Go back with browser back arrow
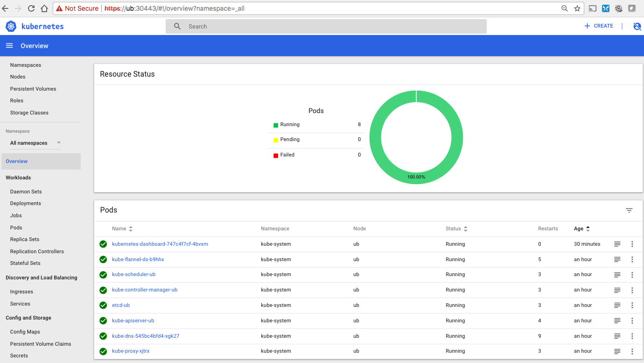 [x=6, y=8]
